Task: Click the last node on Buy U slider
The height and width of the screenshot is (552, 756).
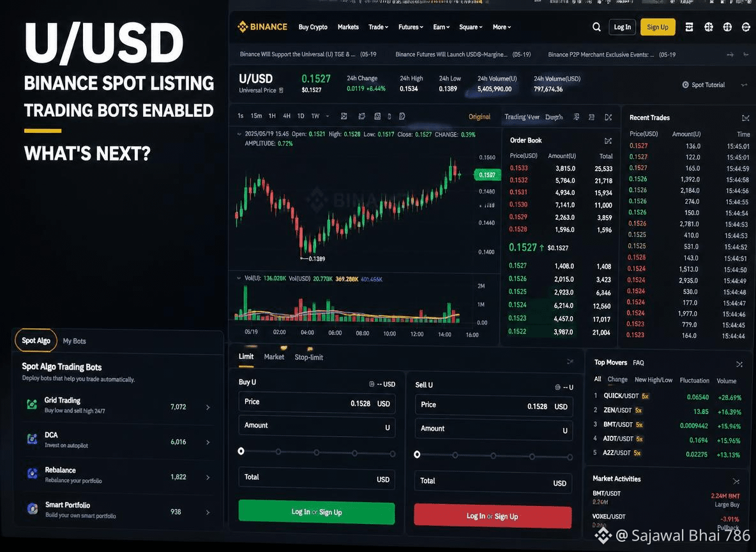Action: pyautogui.click(x=393, y=454)
